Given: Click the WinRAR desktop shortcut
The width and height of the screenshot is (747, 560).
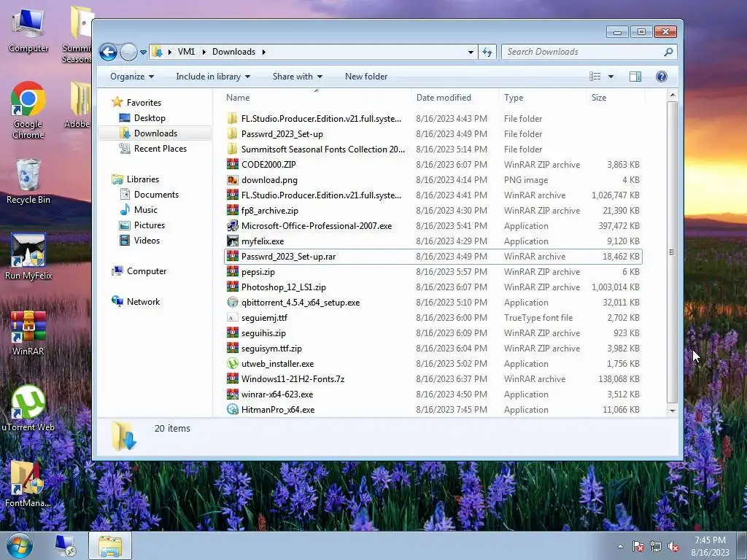Looking at the screenshot, I should point(28,333).
